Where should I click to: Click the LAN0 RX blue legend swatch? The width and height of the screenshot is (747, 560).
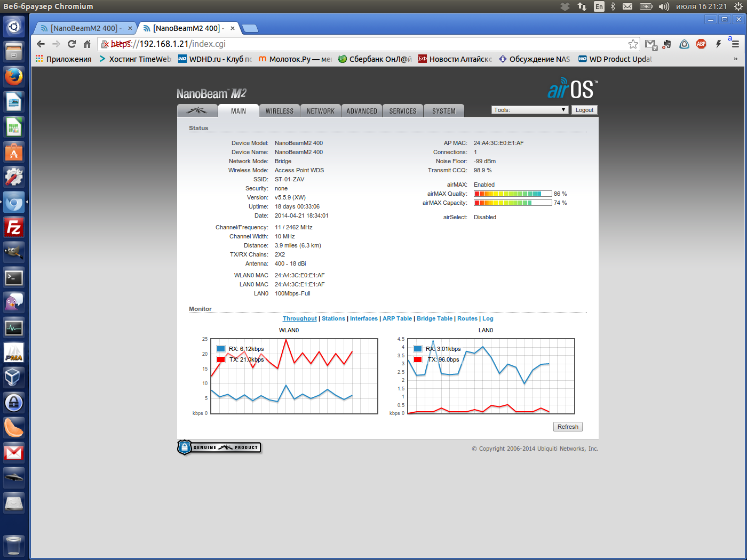pos(418,349)
